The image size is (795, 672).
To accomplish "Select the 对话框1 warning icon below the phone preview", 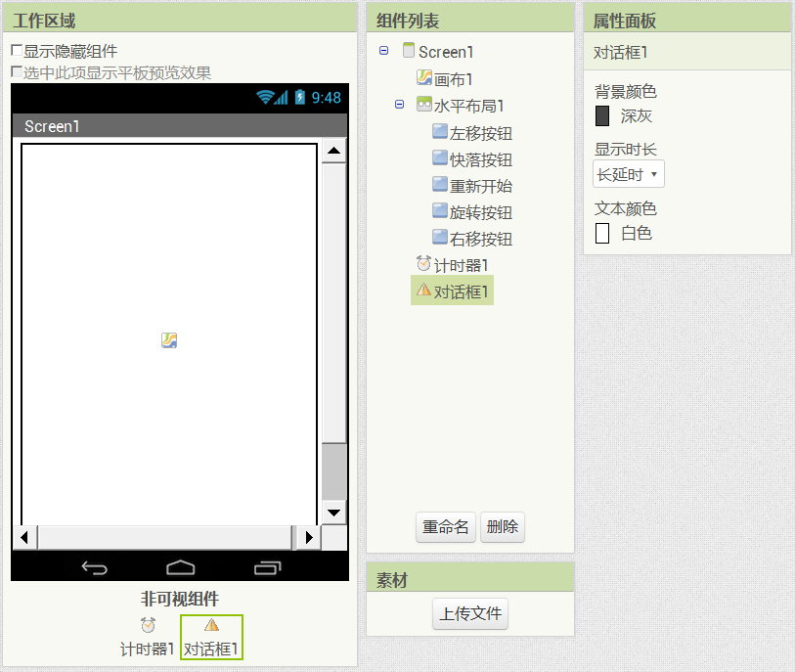I will point(212,626).
